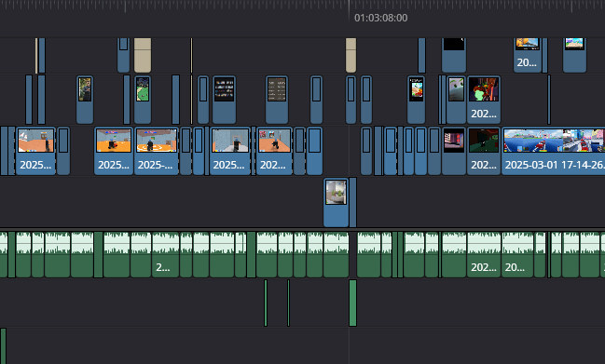Select the clip with the green map thumbnail
The image size is (605, 364).
coord(143,100)
